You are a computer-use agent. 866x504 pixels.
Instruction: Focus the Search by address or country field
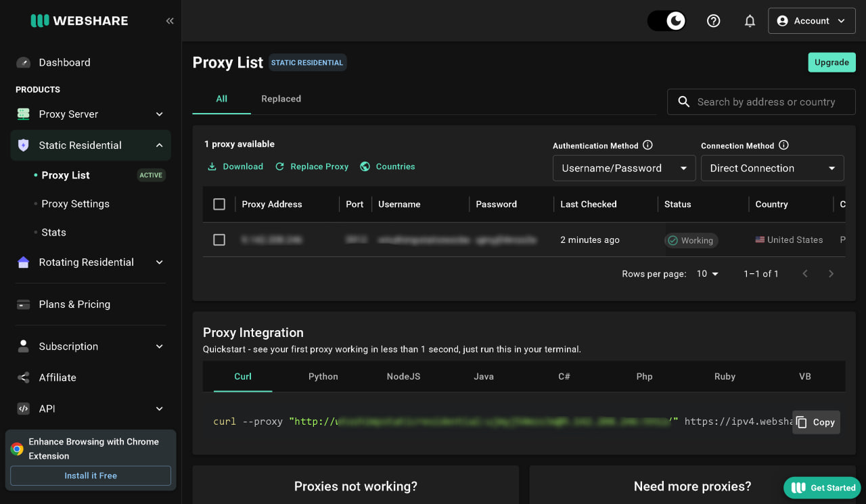[x=761, y=101]
